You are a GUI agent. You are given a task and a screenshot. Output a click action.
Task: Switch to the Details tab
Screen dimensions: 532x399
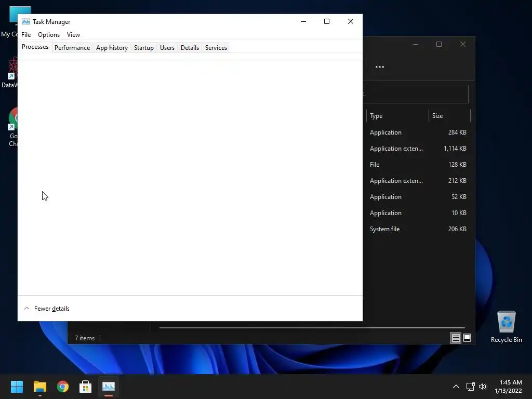tap(190, 47)
